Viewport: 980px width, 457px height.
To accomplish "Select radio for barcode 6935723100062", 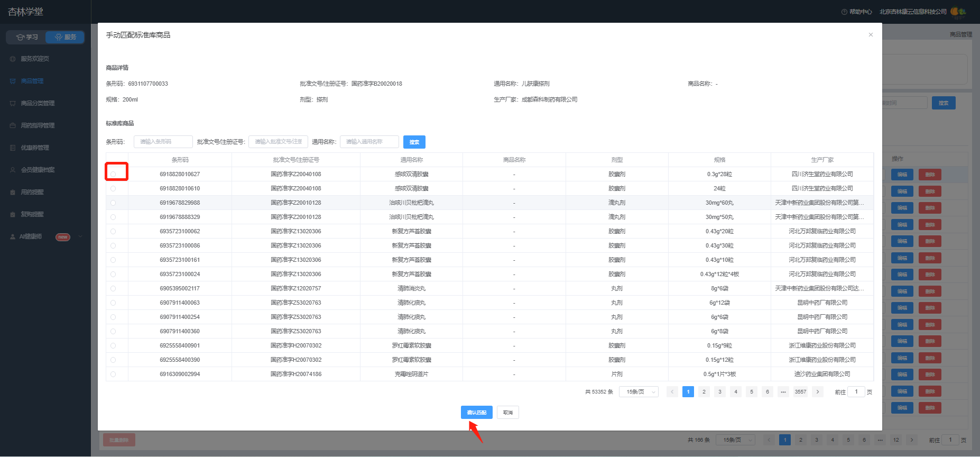I will pos(113,231).
